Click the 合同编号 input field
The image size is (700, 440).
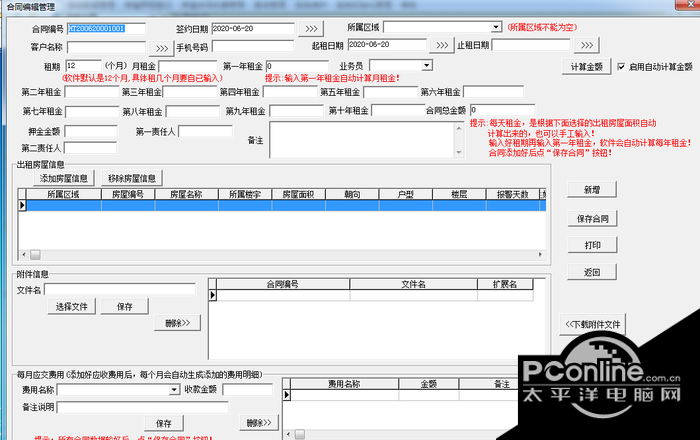pos(106,29)
